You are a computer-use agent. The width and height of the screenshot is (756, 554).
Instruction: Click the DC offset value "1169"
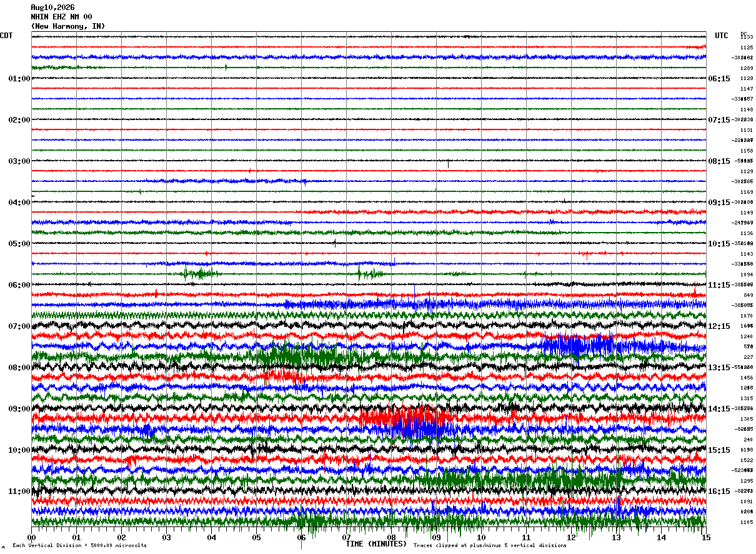747,192
